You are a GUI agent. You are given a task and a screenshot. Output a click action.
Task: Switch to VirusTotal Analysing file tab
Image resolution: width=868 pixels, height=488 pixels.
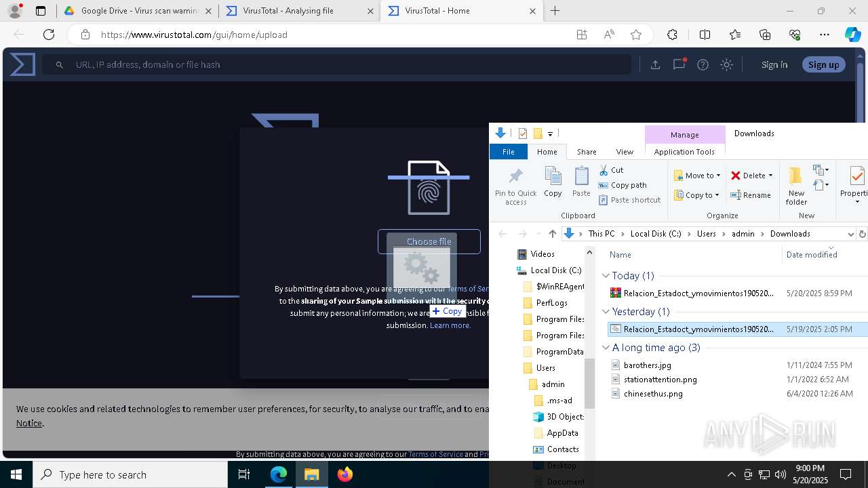pyautogui.click(x=299, y=11)
